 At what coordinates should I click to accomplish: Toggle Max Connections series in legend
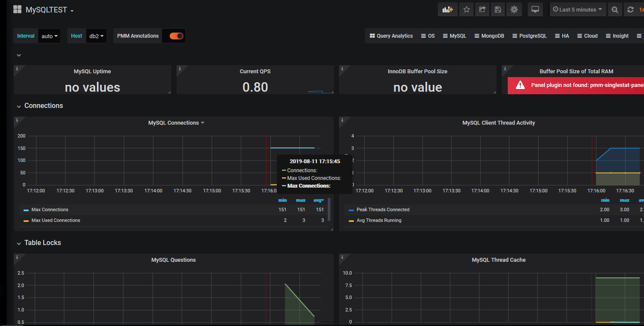pyautogui.click(x=50, y=209)
